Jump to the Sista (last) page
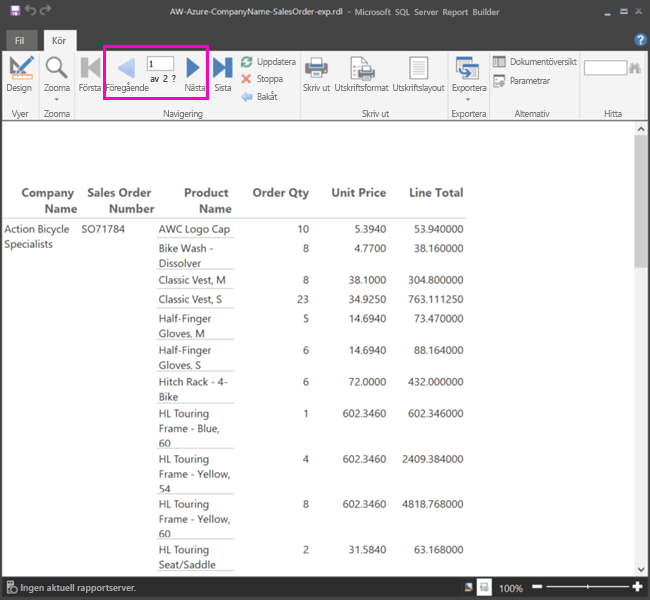This screenshot has width=650, height=600. click(x=223, y=74)
